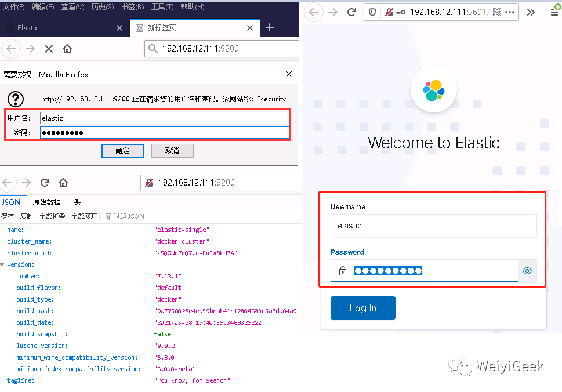Open the 编辑 menu
Screen dimensions: 562x392
pyautogui.click(x=43, y=7)
